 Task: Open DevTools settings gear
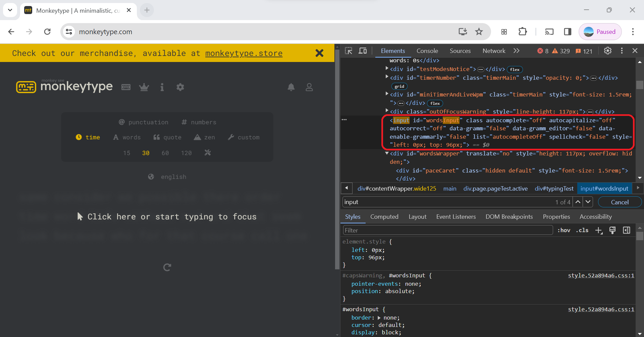click(607, 51)
